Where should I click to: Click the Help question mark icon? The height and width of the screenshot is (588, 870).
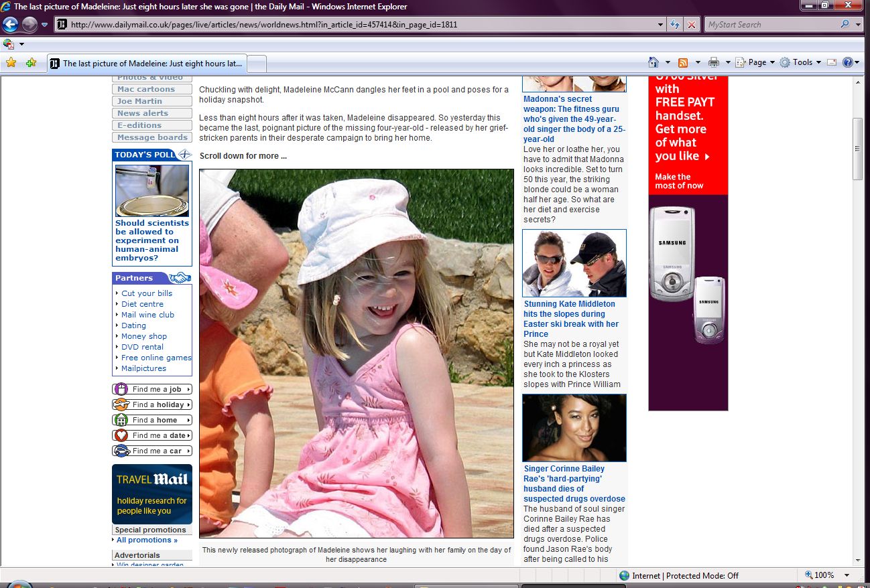pos(847,62)
